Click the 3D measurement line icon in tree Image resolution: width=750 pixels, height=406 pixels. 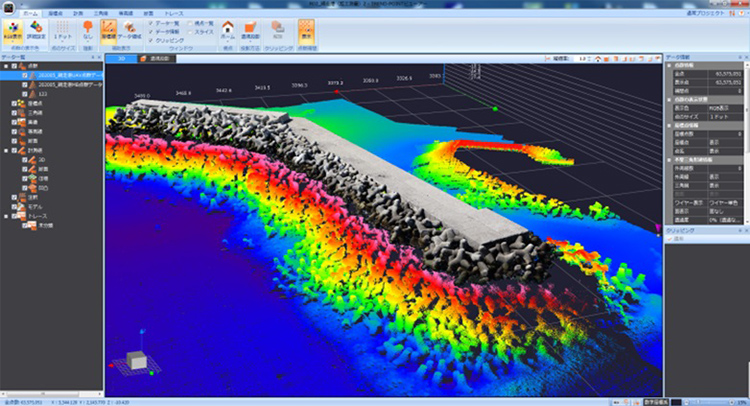[32, 160]
